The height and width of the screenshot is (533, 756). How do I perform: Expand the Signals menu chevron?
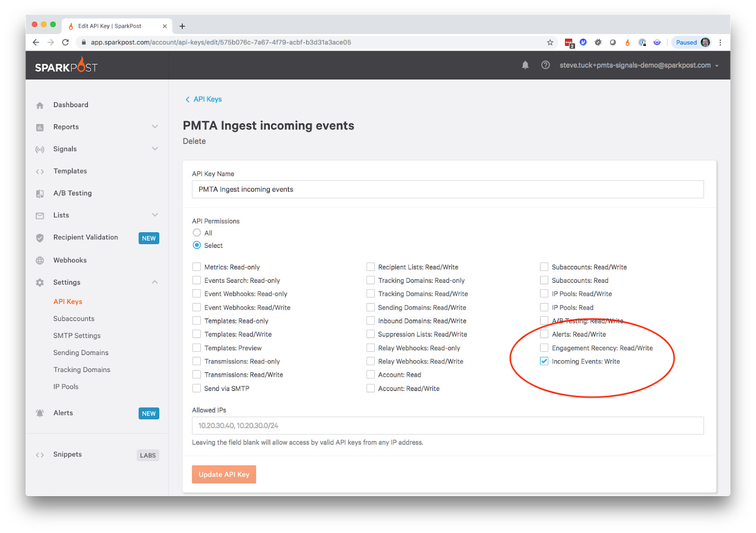(x=155, y=149)
